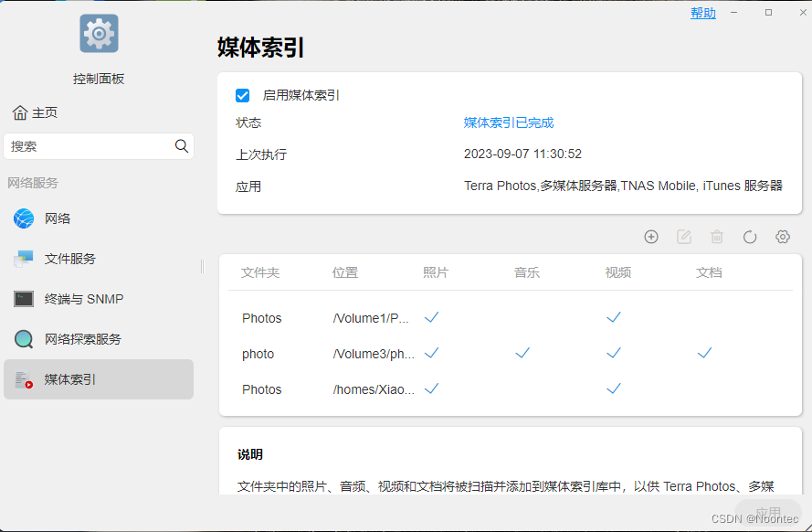Disable the 启用媒体索引 checkbox
The image size is (812, 532).
pos(242,95)
